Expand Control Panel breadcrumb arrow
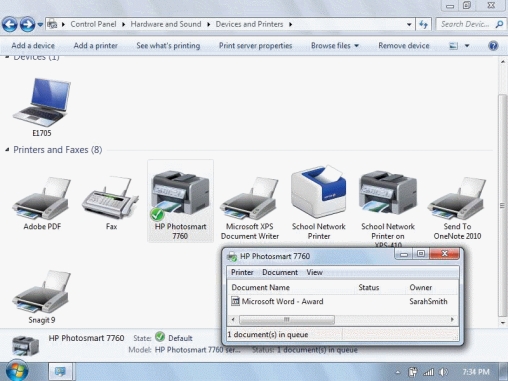 (x=123, y=24)
